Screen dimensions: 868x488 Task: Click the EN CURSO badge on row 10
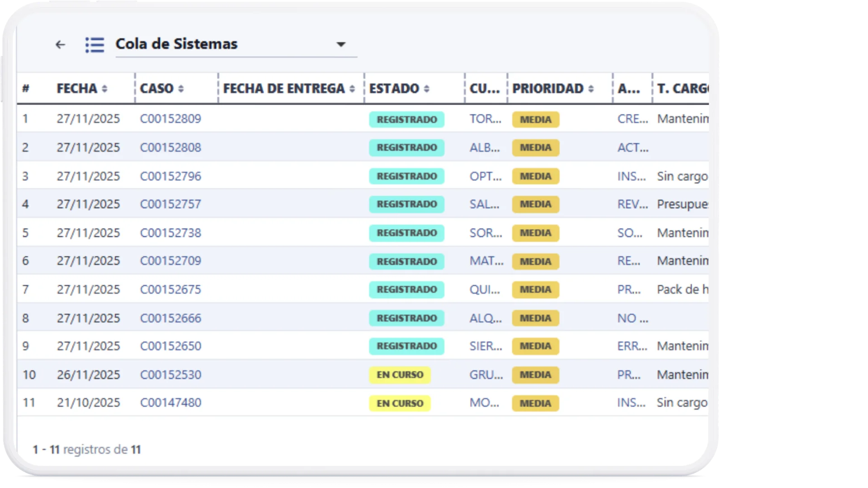(400, 375)
